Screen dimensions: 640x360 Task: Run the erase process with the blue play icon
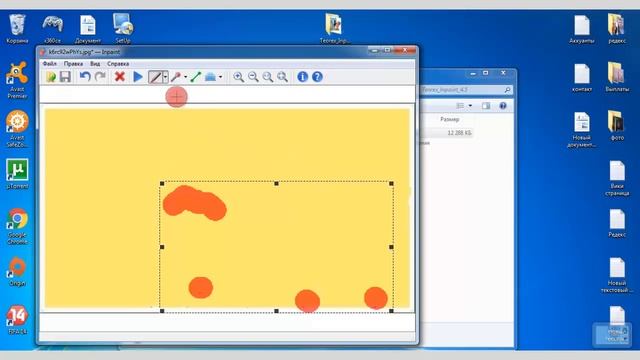(x=138, y=77)
